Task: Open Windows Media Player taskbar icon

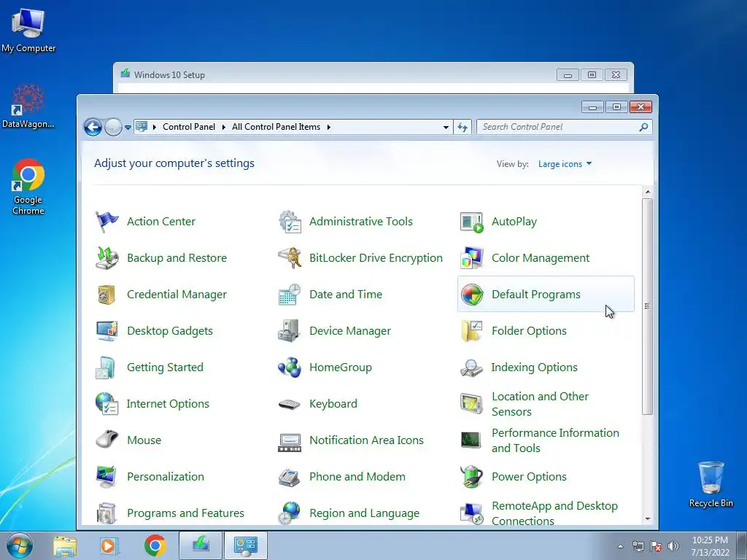Action: [x=109, y=545]
